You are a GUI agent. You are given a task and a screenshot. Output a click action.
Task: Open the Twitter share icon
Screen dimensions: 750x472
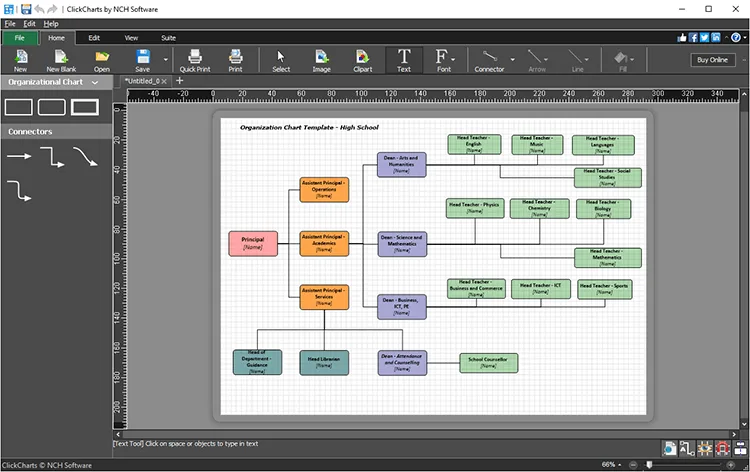[705, 37]
